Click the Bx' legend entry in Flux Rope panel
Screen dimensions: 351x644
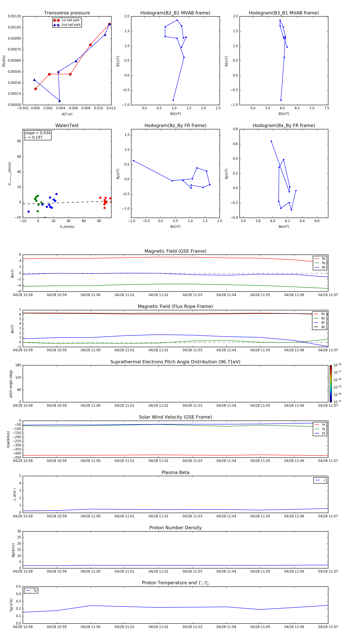coord(320,314)
